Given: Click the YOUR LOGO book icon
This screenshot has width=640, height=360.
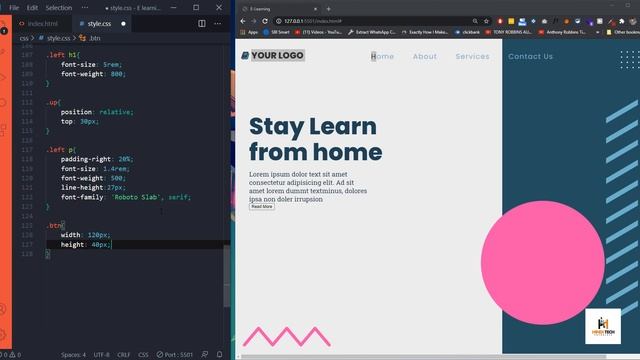Looking at the screenshot, I should click(245, 56).
